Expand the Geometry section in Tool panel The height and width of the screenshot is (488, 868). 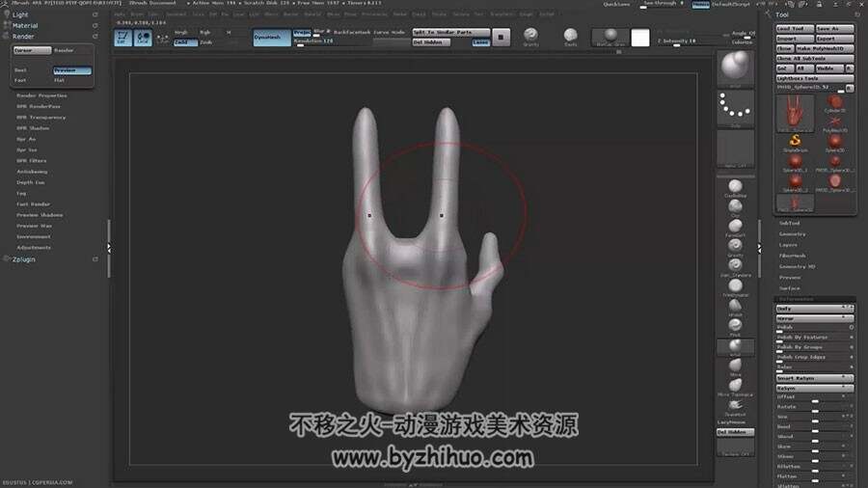point(792,234)
